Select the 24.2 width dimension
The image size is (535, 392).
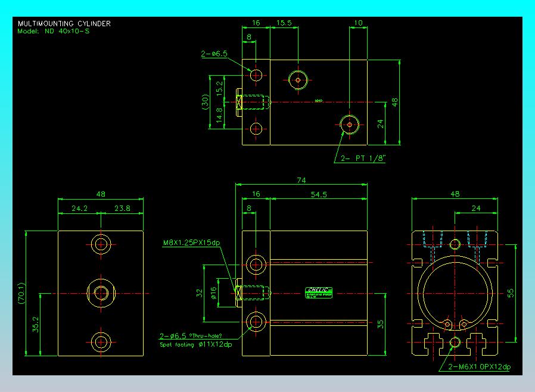tap(79, 208)
